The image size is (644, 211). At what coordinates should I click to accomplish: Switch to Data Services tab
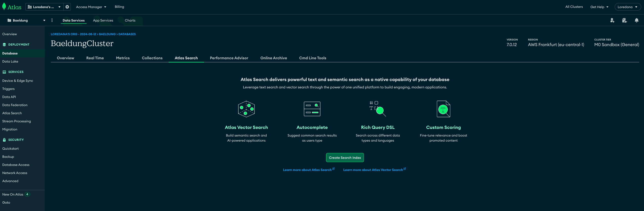coord(74,21)
